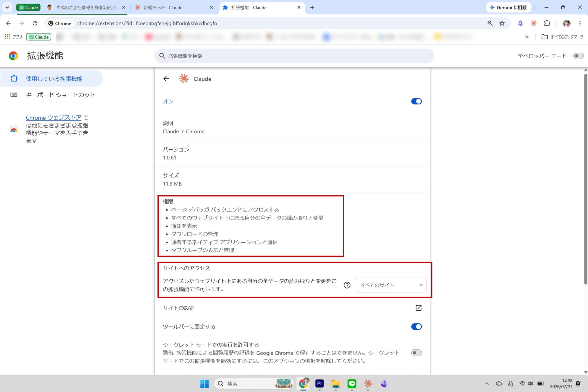Close the 新規チャット - Claude tab

pyautogui.click(x=211, y=7)
